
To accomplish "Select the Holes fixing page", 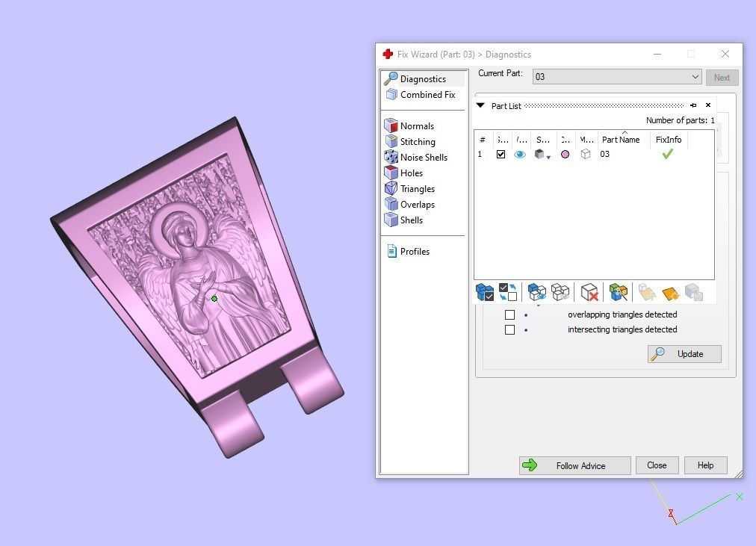I will click(412, 173).
